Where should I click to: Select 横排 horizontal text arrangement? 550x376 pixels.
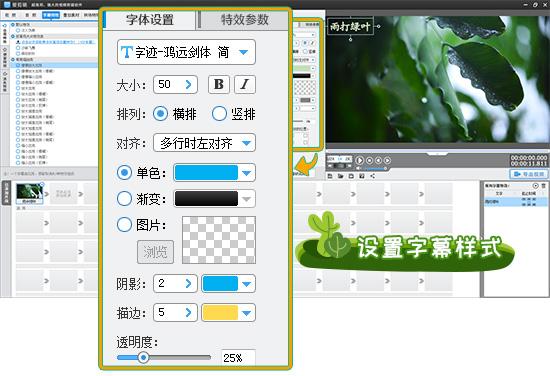160,114
